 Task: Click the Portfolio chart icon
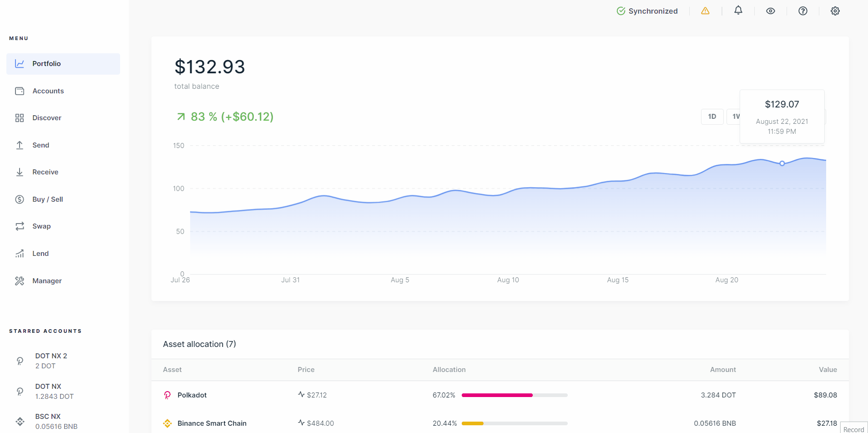click(x=20, y=64)
